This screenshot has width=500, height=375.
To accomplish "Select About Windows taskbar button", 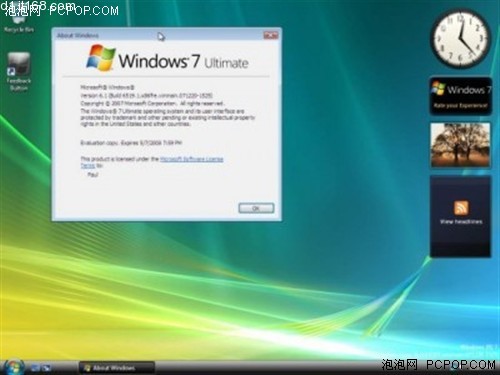I will click(116, 368).
